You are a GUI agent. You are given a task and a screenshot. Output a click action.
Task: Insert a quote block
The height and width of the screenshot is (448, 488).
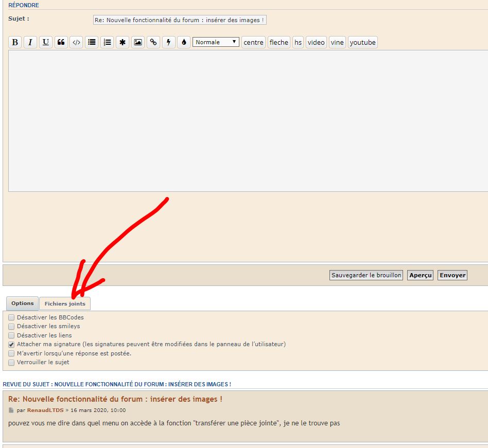(61, 42)
